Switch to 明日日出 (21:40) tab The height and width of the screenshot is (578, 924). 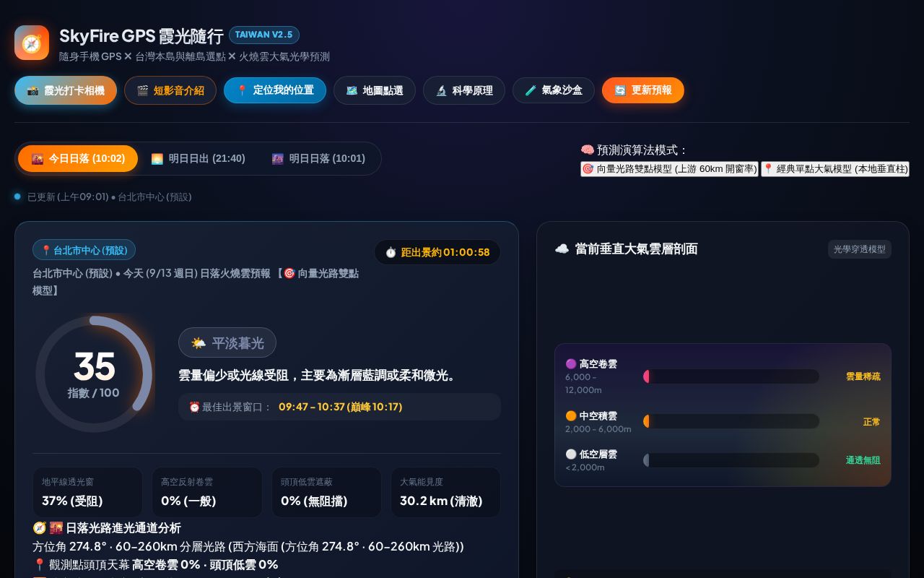[x=198, y=158]
